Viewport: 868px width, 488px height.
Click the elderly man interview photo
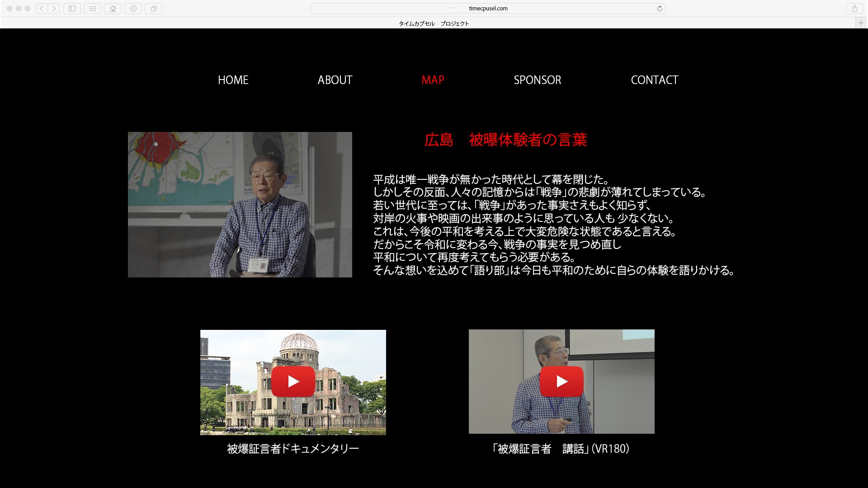point(240,205)
